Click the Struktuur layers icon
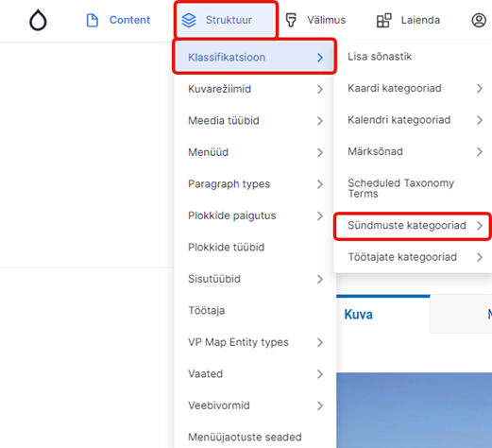Image resolution: width=492 pixels, height=448 pixels. (189, 20)
